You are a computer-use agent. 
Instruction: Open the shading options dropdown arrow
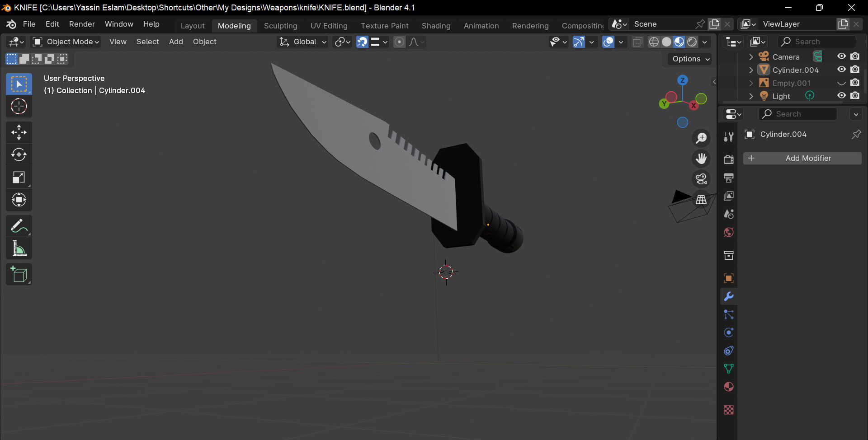click(x=705, y=42)
